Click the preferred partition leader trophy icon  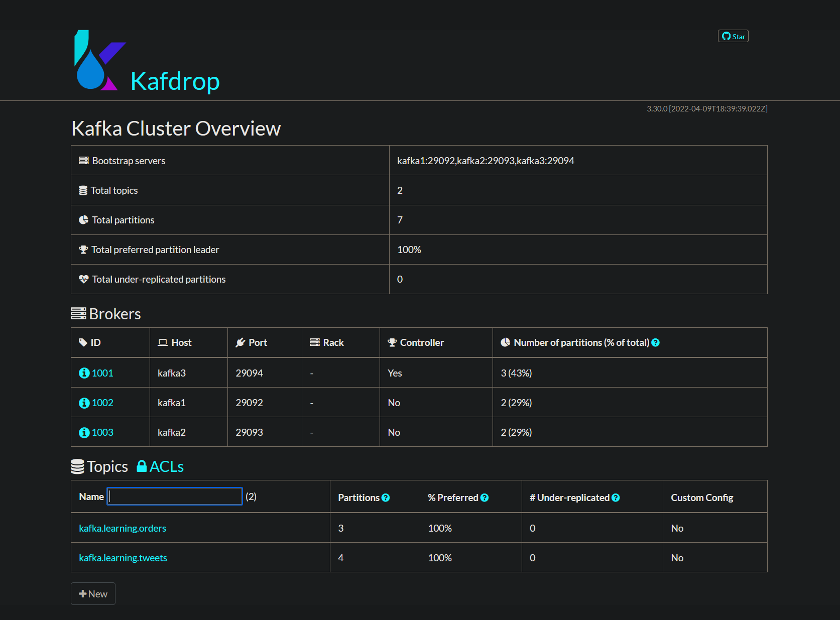[83, 250]
